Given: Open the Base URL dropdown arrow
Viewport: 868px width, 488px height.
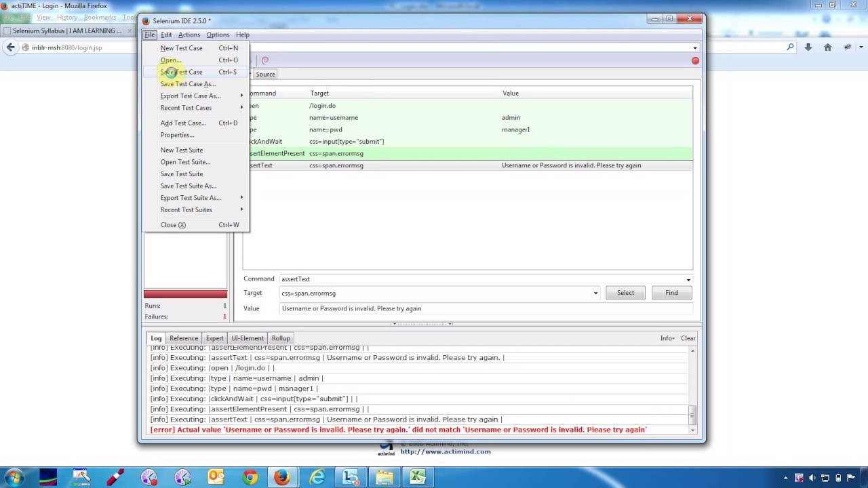Looking at the screenshot, I should pyautogui.click(x=695, y=48).
